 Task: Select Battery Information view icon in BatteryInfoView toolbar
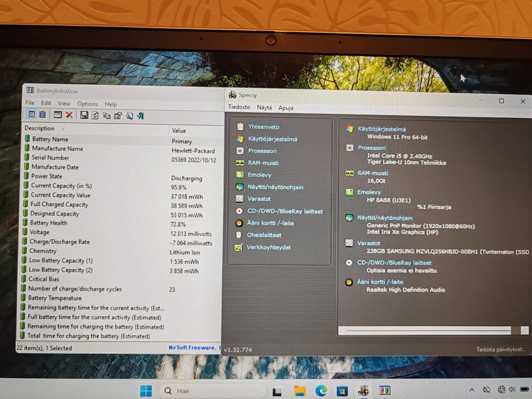pos(32,114)
